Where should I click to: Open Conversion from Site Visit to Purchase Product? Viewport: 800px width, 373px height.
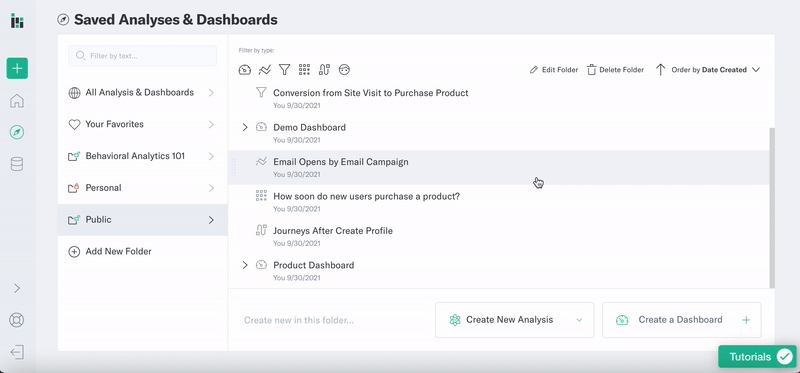370,93
